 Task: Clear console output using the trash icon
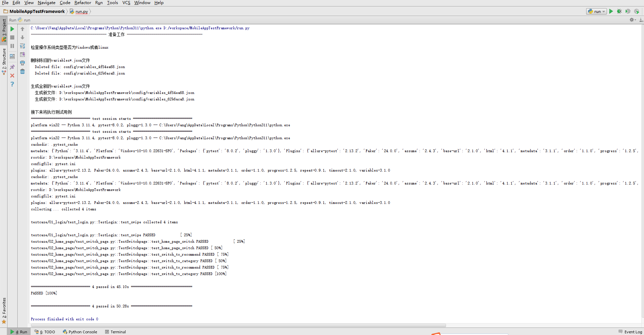click(22, 71)
